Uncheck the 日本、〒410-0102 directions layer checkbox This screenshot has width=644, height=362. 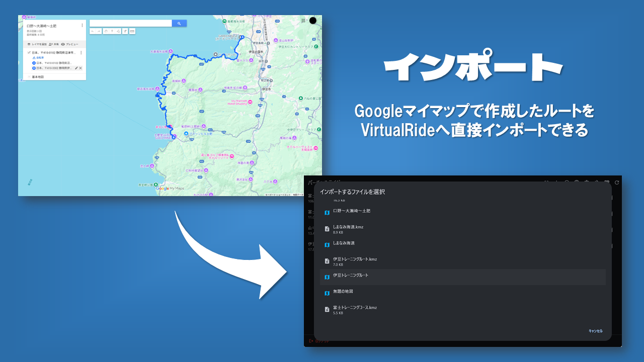[x=29, y=52]
